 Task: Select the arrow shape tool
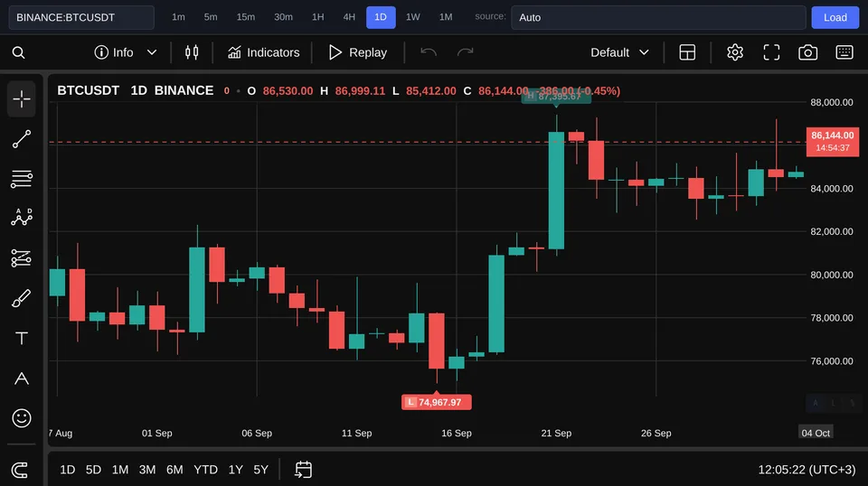22,379
